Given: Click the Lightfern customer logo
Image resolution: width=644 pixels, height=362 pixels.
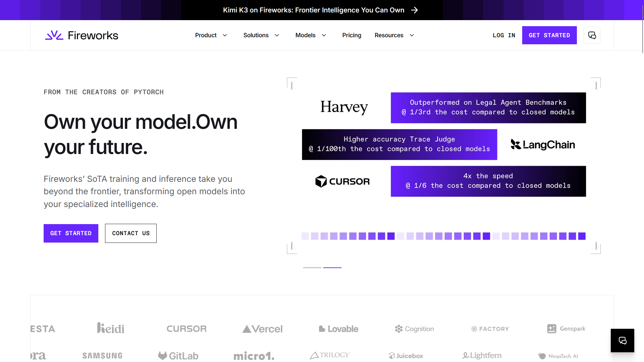Looking at the screenshot, I should tap(482, 355).
